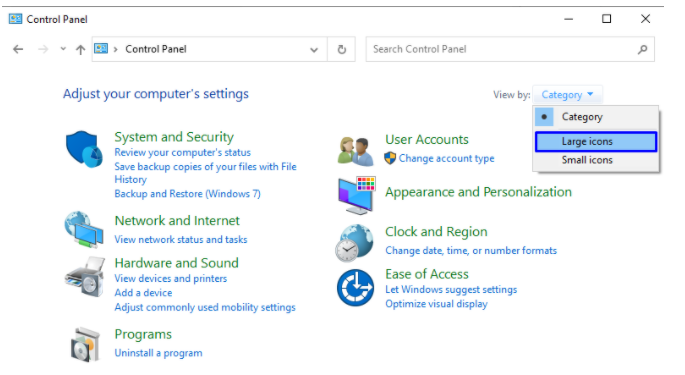Open the Hardware and Sound printer icon

85,277
